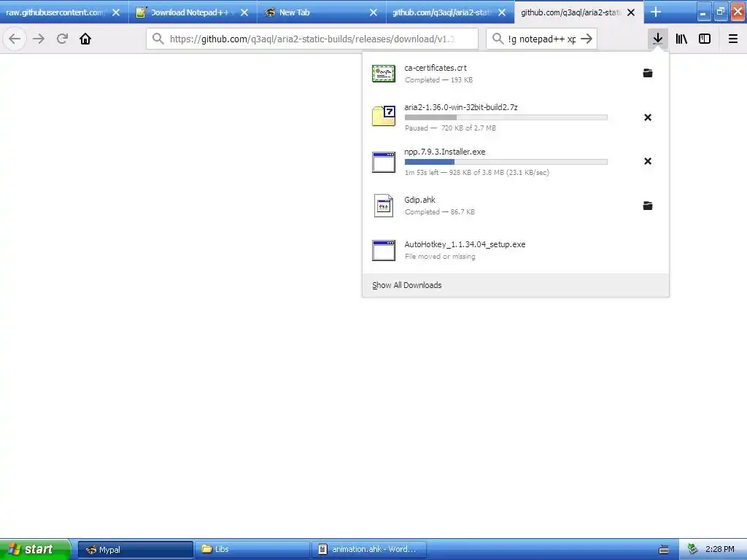The width and height of the screenshot is (747, 560).
Task: Cancel the aria2 7z download
Action: click(x=648, y=117)
